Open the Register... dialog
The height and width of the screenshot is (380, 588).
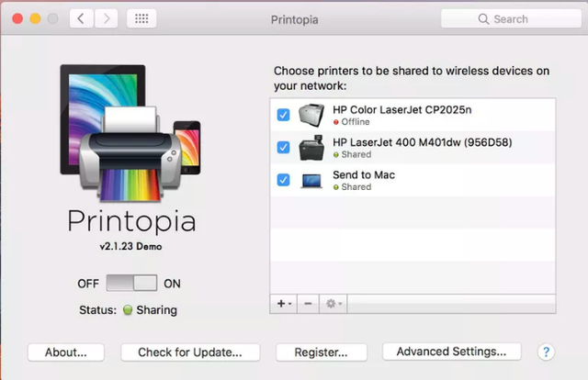(x=321, y=352)
